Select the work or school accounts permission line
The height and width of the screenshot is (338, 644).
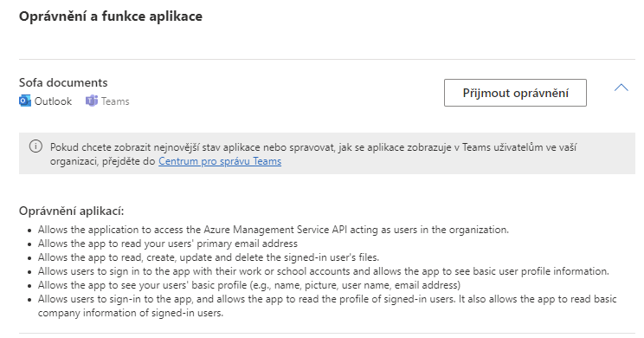click(x=323, y=271)
